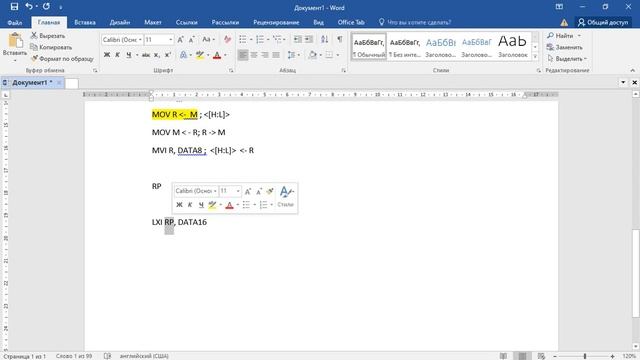
Task: Switch to the Макет tab
Action: click(x=153, y=22)
